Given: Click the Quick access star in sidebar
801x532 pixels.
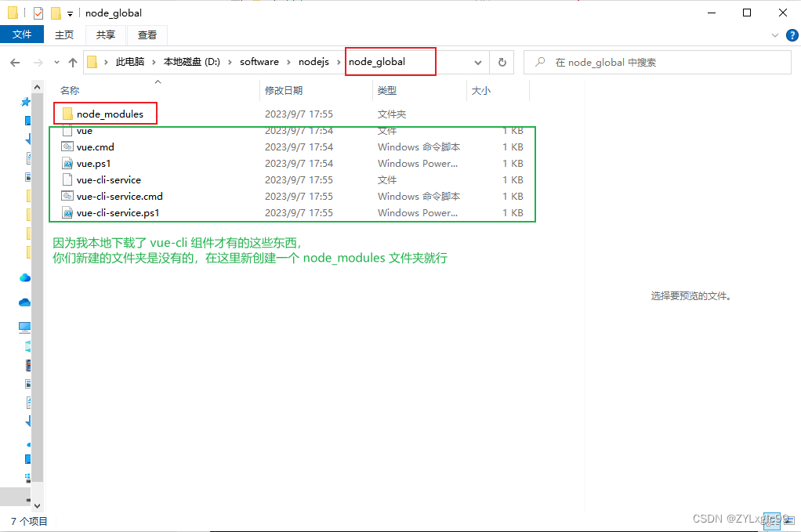Looking at the screenshot, I should 25,102.
